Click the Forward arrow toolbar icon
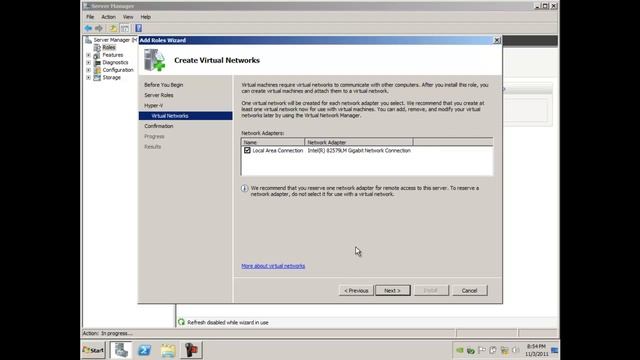This screenshot has width=640, height=360. 99,28
